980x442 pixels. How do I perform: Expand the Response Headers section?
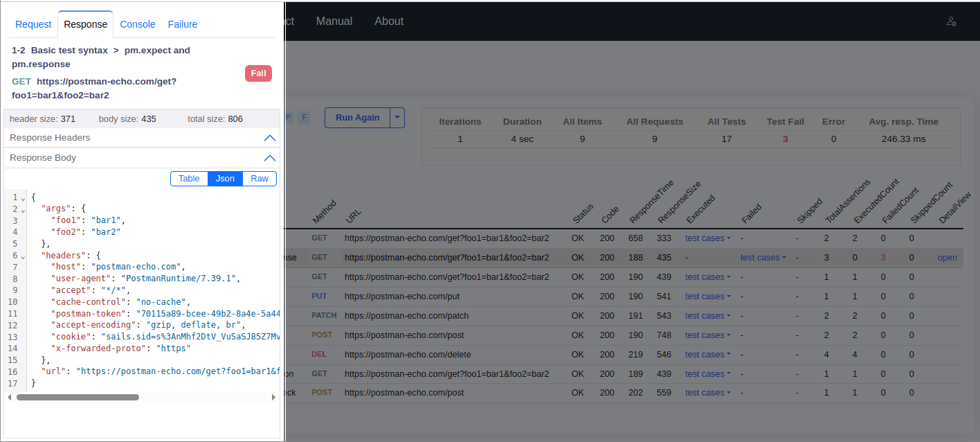click(270, 138)
